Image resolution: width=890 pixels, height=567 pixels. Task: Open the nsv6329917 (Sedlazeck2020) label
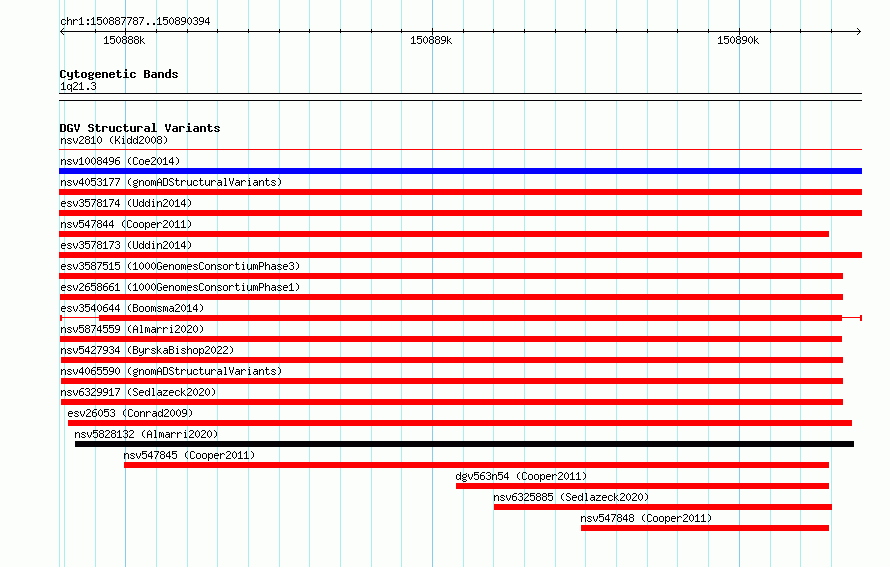point(138,392)
